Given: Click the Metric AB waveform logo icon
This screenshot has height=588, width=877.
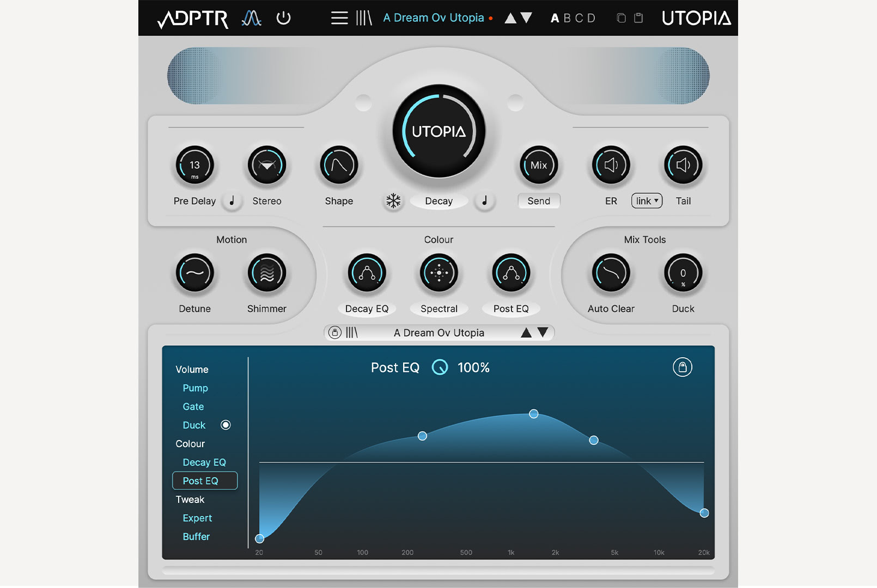Looking at the screenshot, I should pyautogui.click(x=251, y=18).
